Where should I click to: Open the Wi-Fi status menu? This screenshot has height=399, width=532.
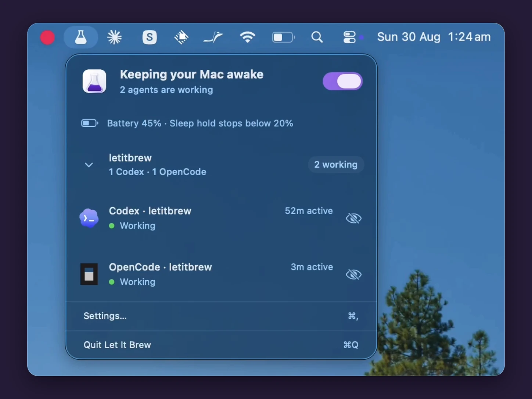click(248, 37)
